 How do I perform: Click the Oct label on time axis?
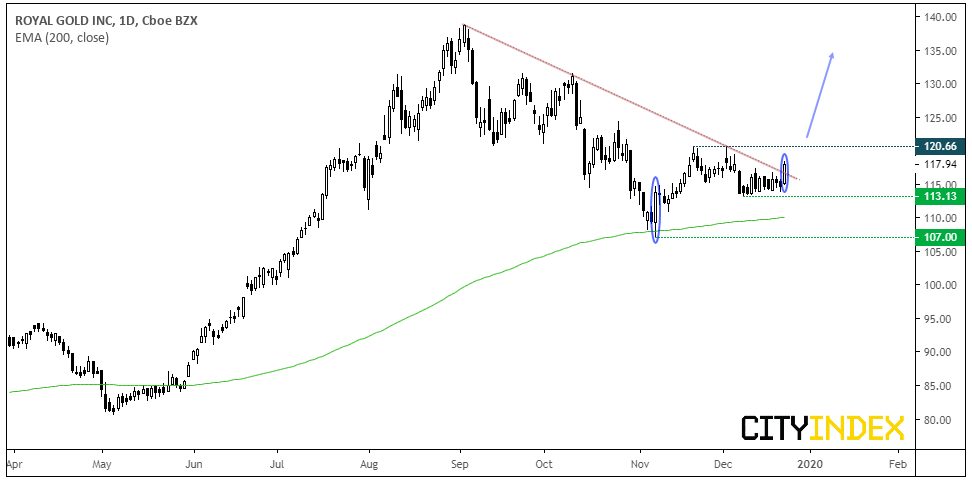[x=544, y=463]
